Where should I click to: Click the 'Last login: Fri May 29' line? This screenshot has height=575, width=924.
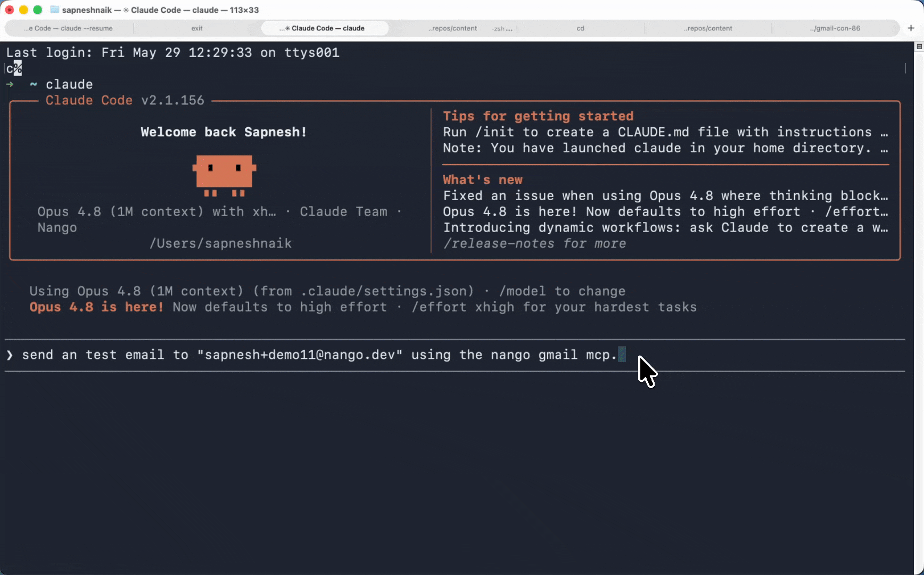pos(173,52)
